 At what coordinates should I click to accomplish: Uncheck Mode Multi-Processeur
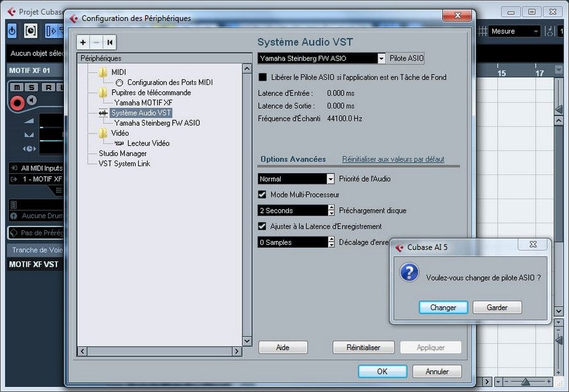click(x=262, y=194)
